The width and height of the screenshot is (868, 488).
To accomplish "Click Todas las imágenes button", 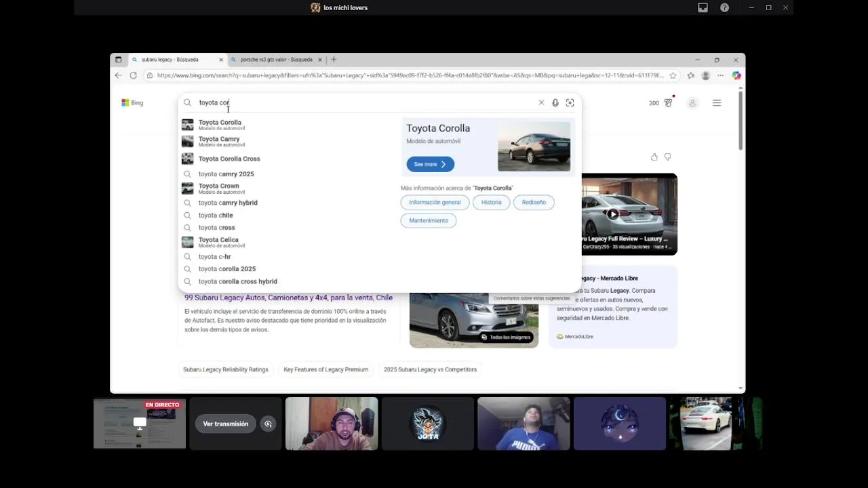I will click(x=506, y=337).
